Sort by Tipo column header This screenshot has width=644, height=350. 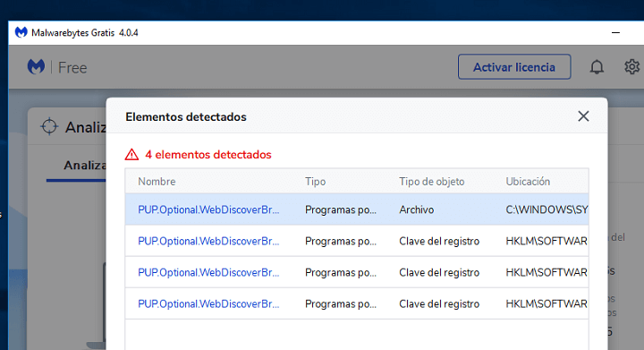point(315,182)
